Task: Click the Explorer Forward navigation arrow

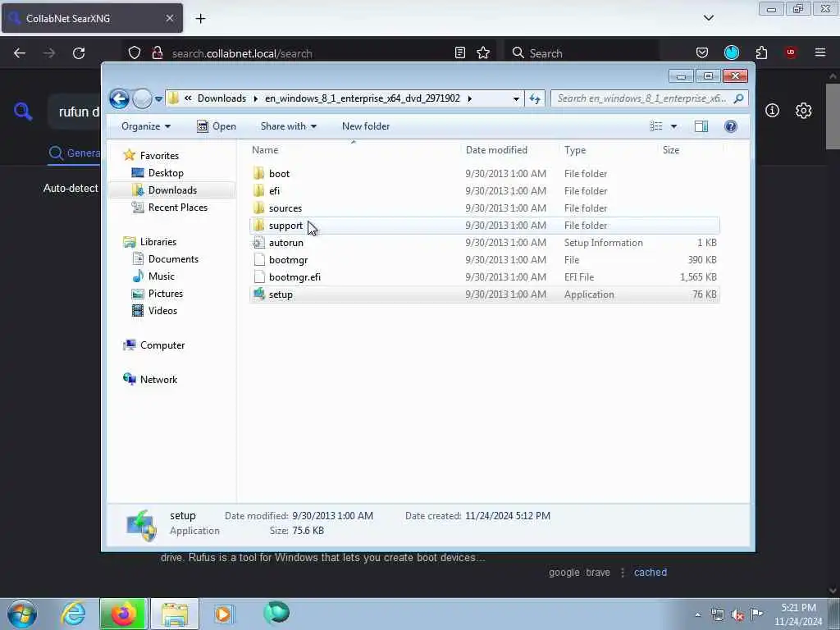Action: (x=142, y=98)
